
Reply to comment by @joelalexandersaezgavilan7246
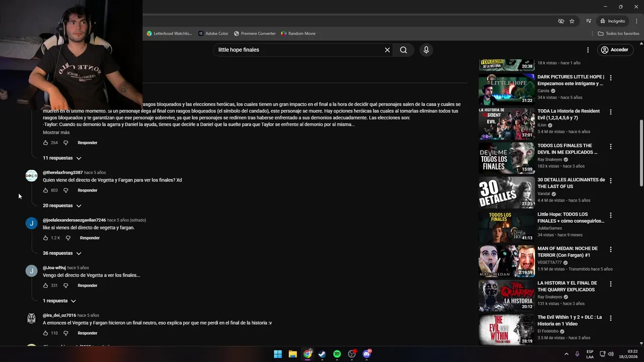coord(90,238)
